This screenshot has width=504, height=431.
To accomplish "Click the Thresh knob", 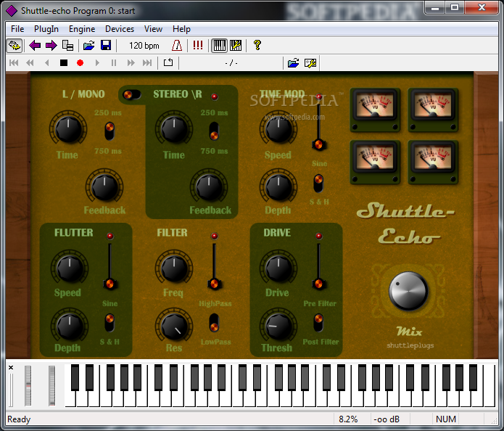I will [278, 326].
